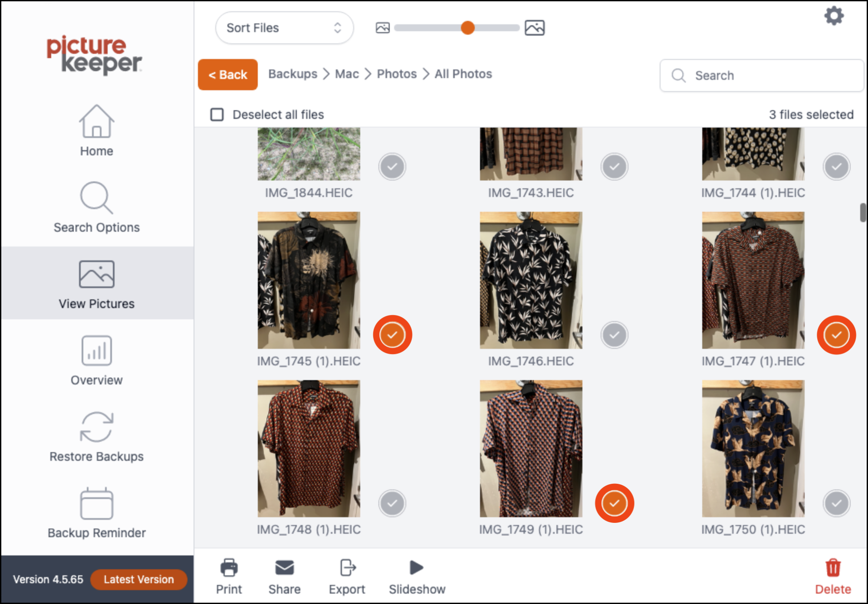
Task: Deselect IMG_1747 (1).HEIC check circle
Action: [x=837, y=335]
